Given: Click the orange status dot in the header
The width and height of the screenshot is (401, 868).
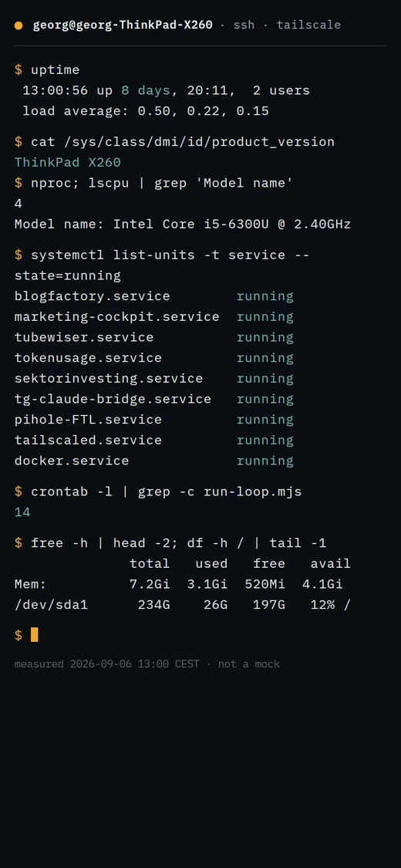Looking at the screenshot, I should [x=19, y=25].
